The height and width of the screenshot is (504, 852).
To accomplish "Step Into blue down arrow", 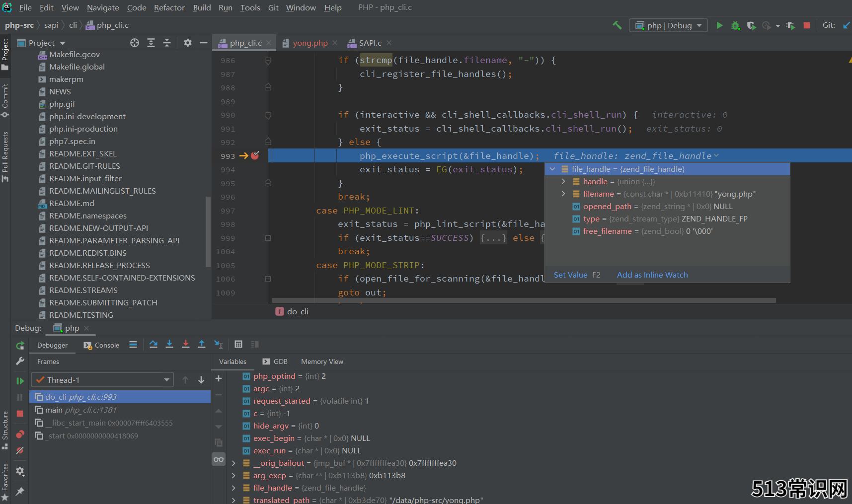I will click(x=169, y=344).
